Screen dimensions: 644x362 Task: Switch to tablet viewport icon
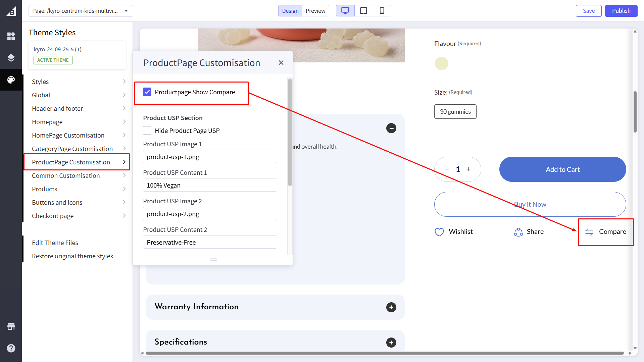[363, 11]
